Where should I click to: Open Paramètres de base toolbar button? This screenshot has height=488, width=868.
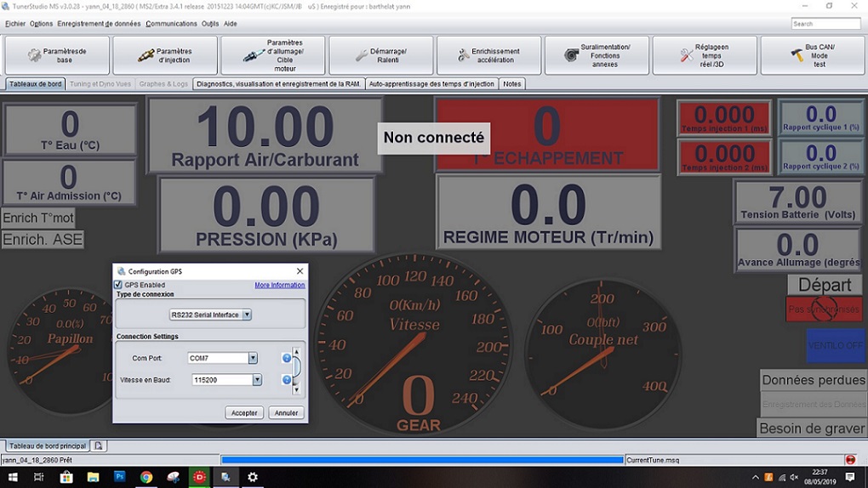[57, 55]
